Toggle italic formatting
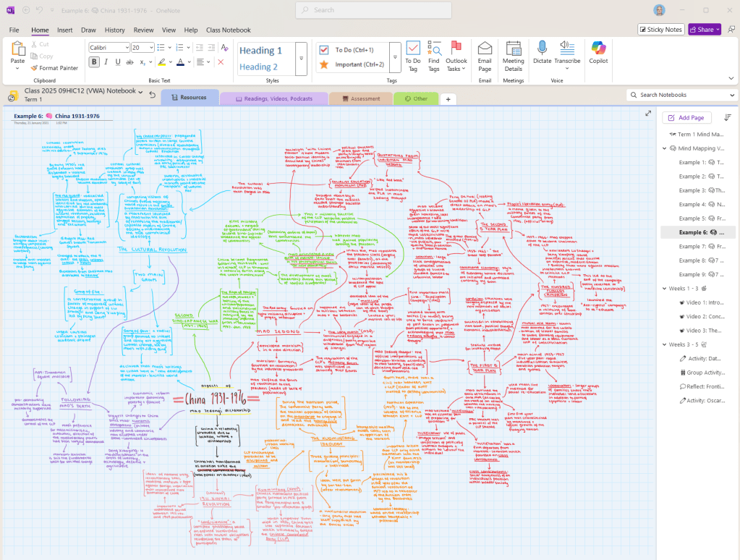740x560 pixels. [x=106, y=62]
